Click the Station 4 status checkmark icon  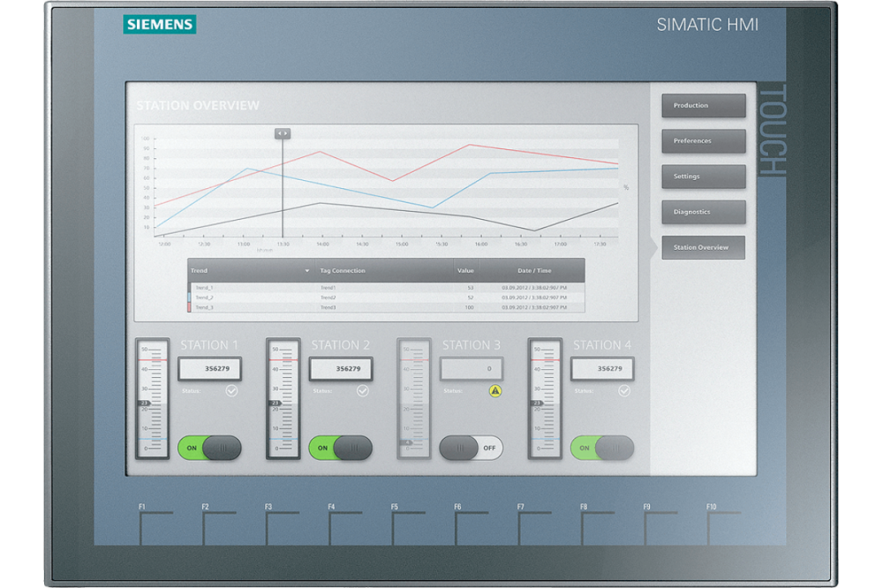[624, 390]
